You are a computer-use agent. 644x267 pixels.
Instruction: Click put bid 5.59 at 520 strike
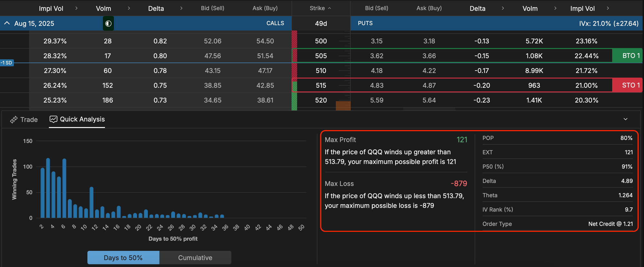(x=377, y=100)
